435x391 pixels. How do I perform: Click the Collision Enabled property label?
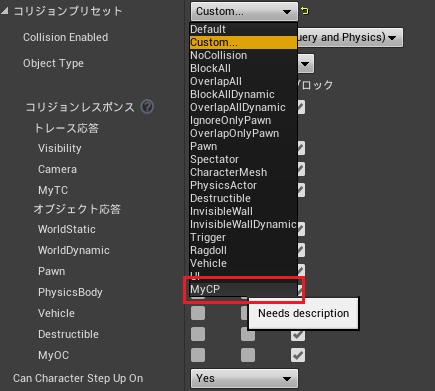pos(65,37)
